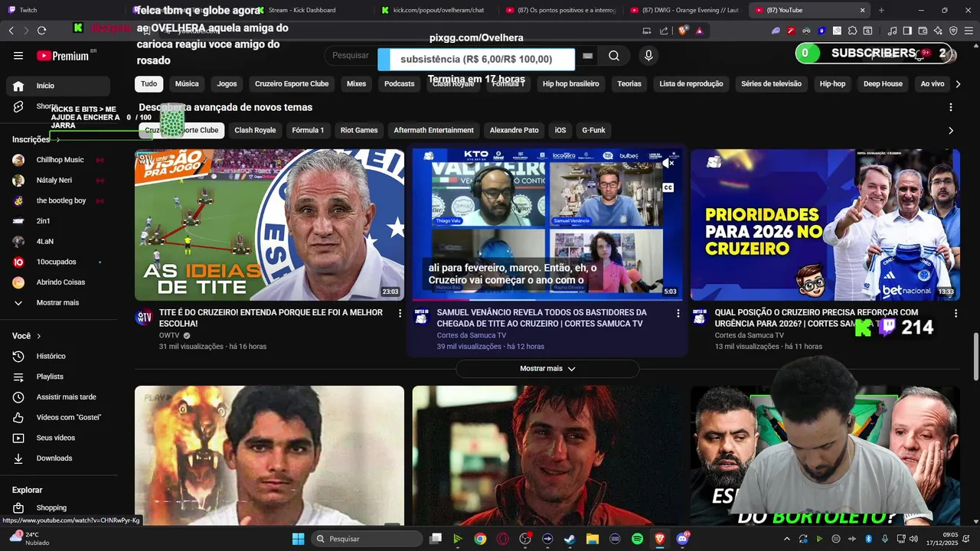Open the Brave Shields lion icon

(x=683, y=31)
